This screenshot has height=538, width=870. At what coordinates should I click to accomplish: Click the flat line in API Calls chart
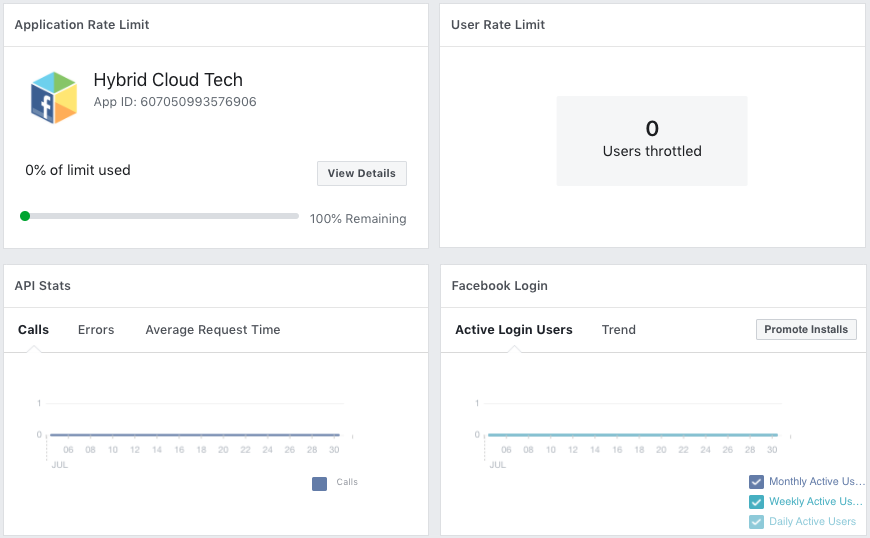(195, 435)
